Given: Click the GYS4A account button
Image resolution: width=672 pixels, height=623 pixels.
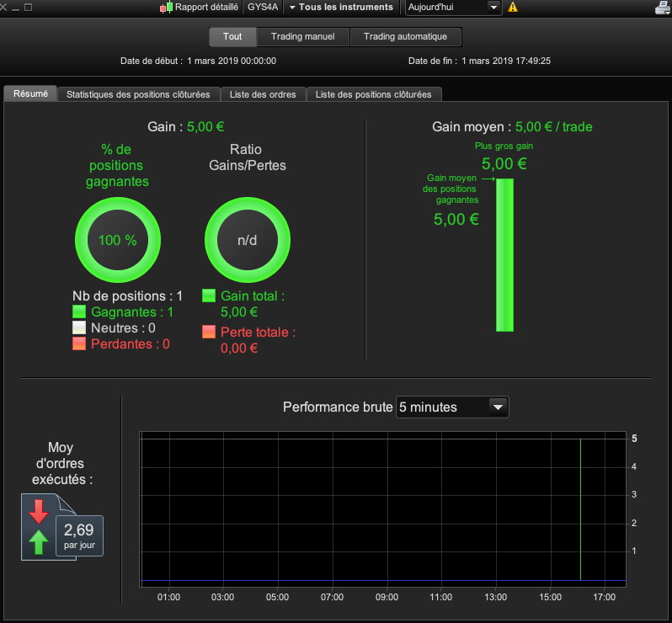Looking at the screenshot, I should tap(263, 8).
